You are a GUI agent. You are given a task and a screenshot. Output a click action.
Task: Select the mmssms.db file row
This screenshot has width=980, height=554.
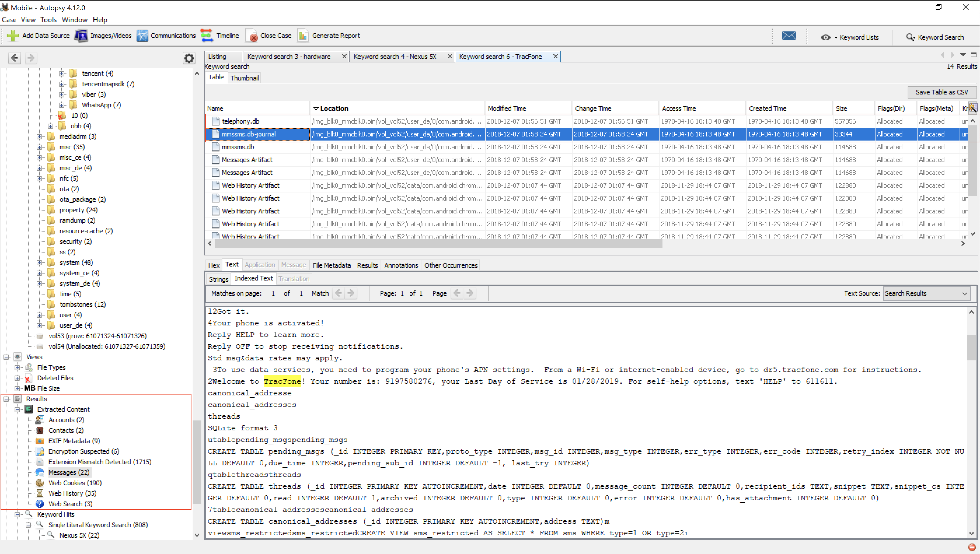pos(586,147)
